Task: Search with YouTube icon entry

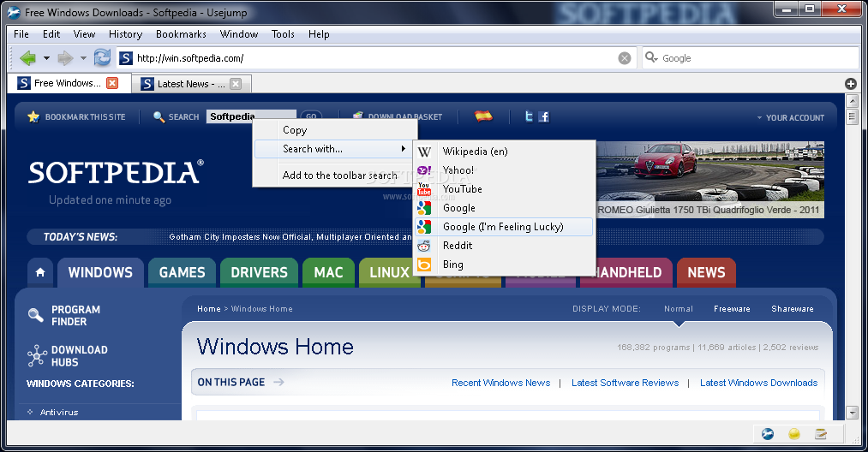Action: pyautogui.click(x=424, y=189)
